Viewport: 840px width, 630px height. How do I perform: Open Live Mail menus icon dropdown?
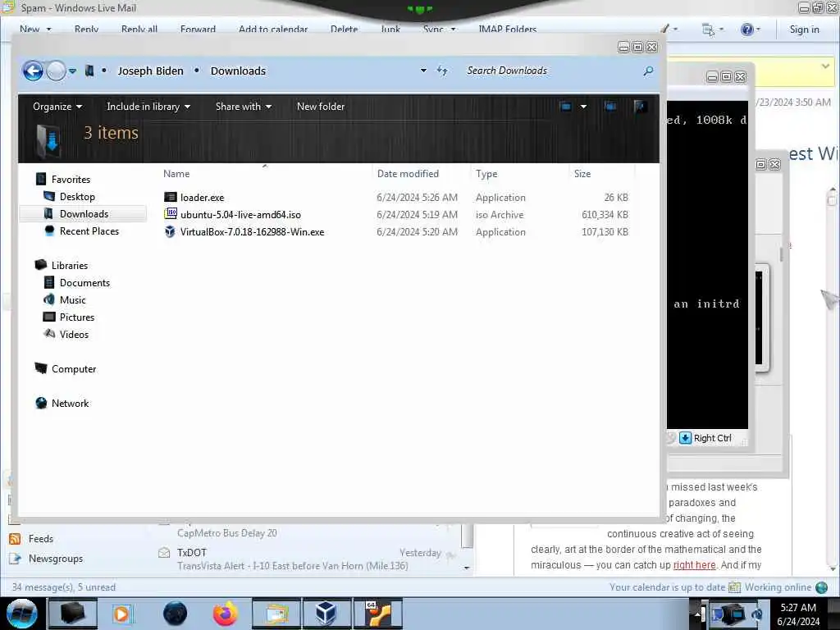tap(713, 30)
